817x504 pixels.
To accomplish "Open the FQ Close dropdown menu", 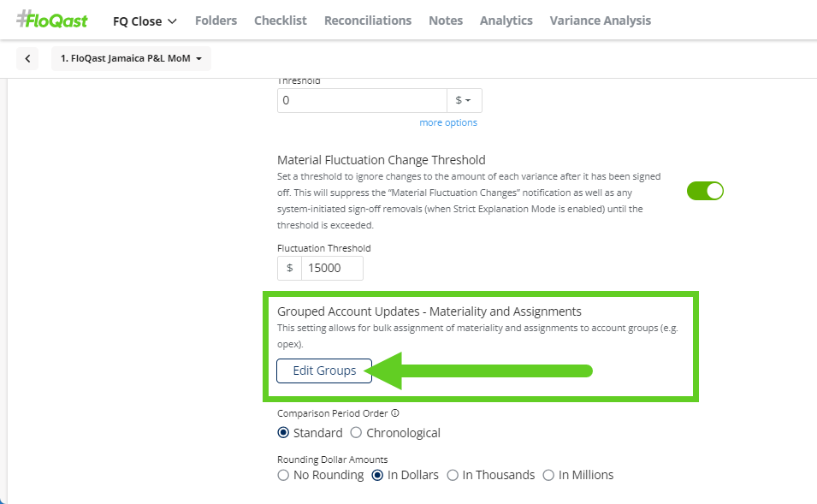I will (x=145, y=21).
